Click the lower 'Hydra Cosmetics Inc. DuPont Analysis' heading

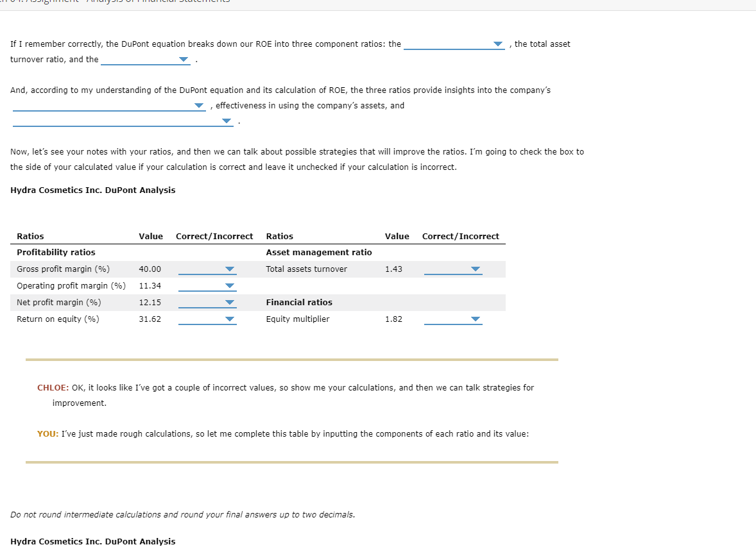92,541
